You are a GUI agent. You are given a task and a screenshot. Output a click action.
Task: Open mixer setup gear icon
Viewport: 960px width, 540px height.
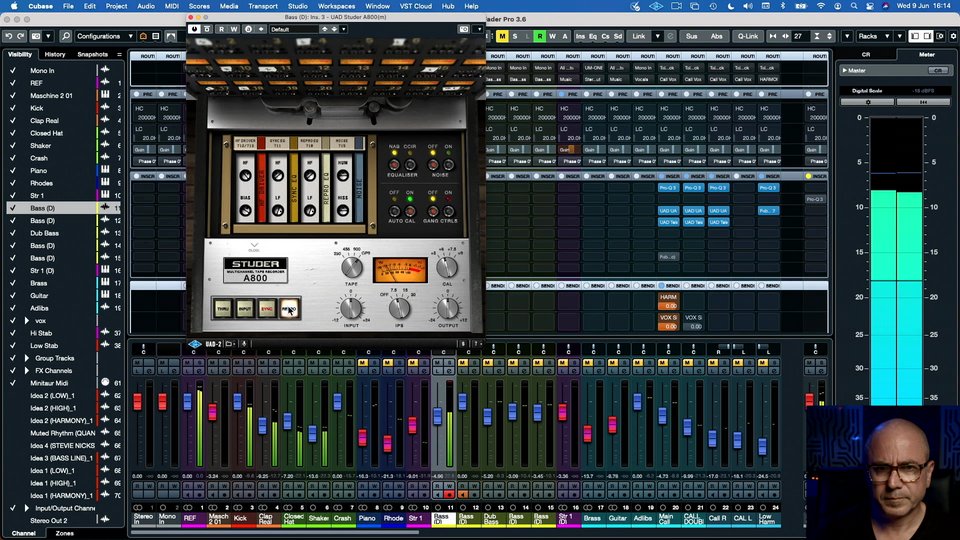[x=953, y=36]
